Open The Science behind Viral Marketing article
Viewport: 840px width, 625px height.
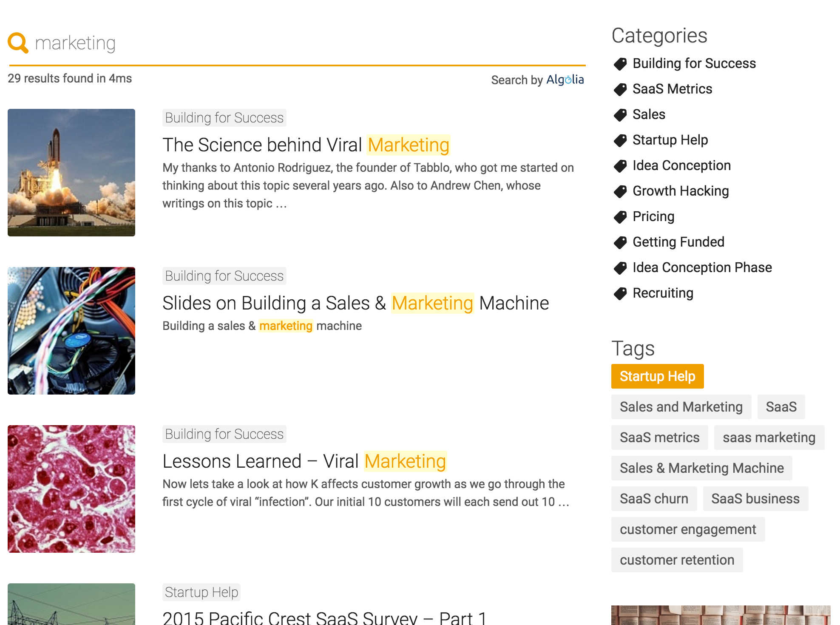(306, 145)
